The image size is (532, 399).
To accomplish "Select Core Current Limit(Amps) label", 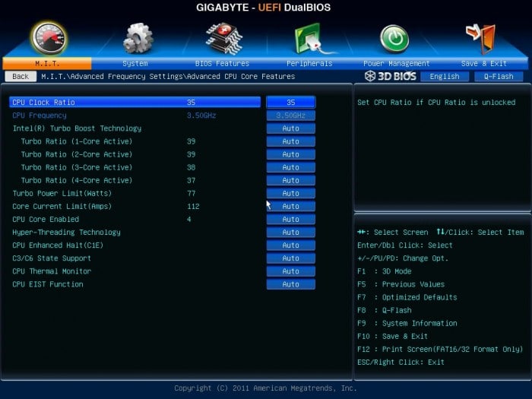I will pos(62,206).
